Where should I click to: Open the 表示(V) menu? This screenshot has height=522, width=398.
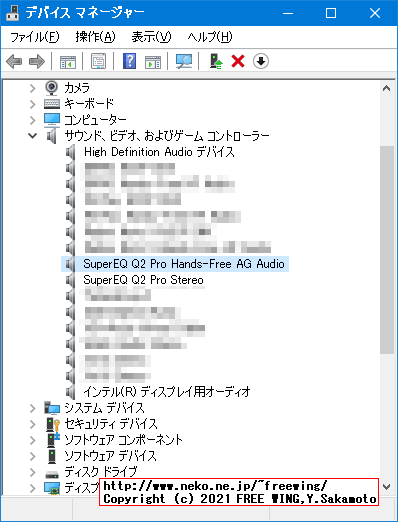[151, 37]
